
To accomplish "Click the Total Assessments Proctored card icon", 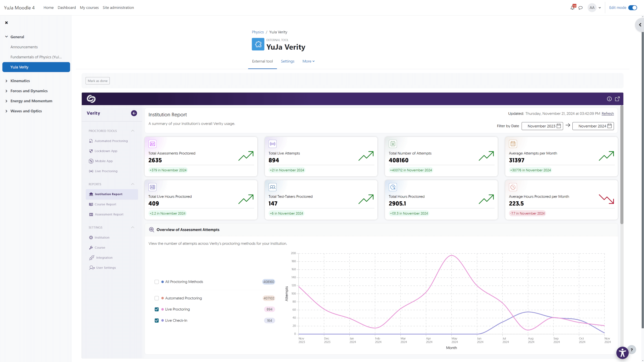I will click(x=152, y=144).
